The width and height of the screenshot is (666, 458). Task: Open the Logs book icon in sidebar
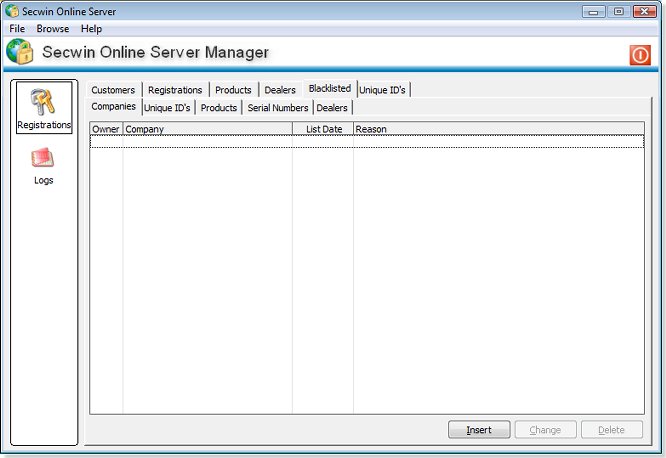coord(43,159)
